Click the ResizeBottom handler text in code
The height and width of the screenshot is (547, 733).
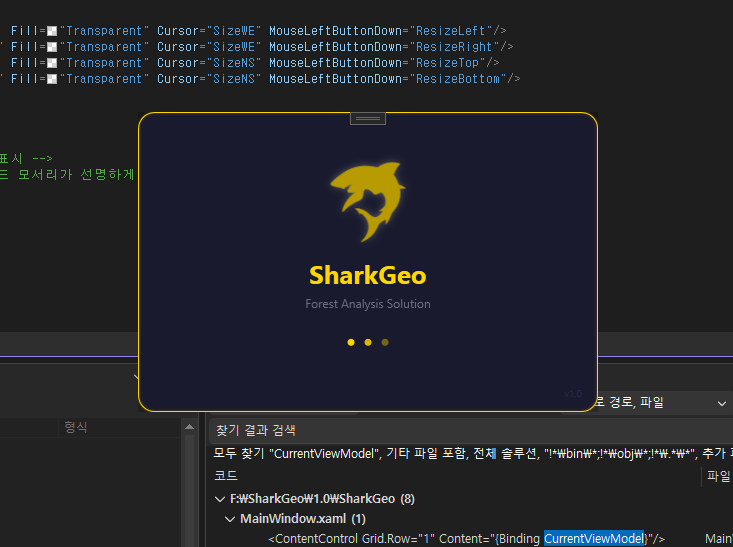click(x=458, y=79)
